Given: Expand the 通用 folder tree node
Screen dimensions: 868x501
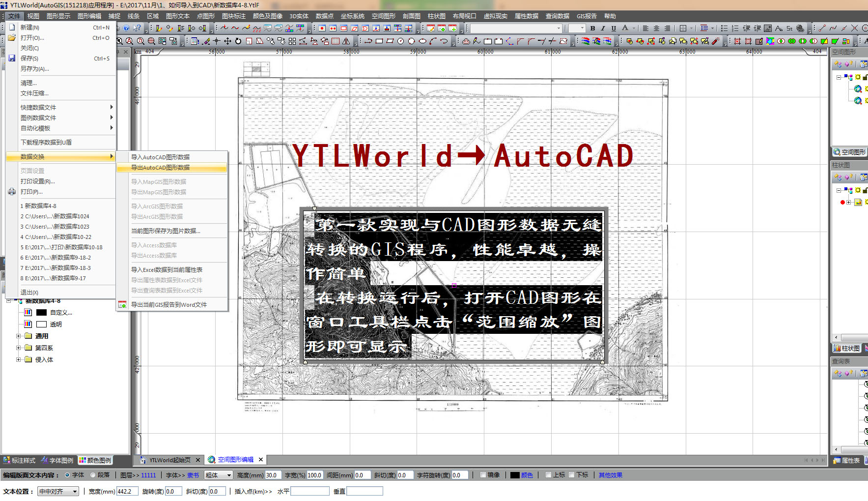Looking at the screenshot, I should click(x=19, y=336).
